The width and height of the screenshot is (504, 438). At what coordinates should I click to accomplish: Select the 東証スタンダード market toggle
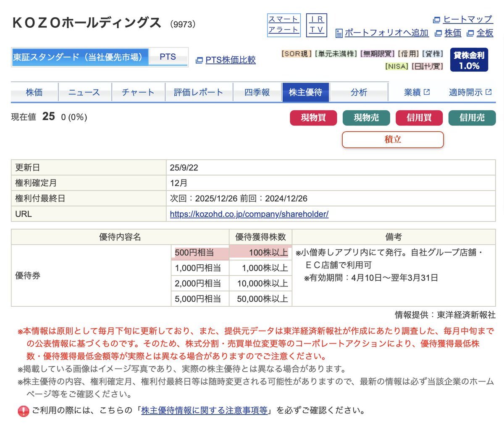tap(80, 57)
